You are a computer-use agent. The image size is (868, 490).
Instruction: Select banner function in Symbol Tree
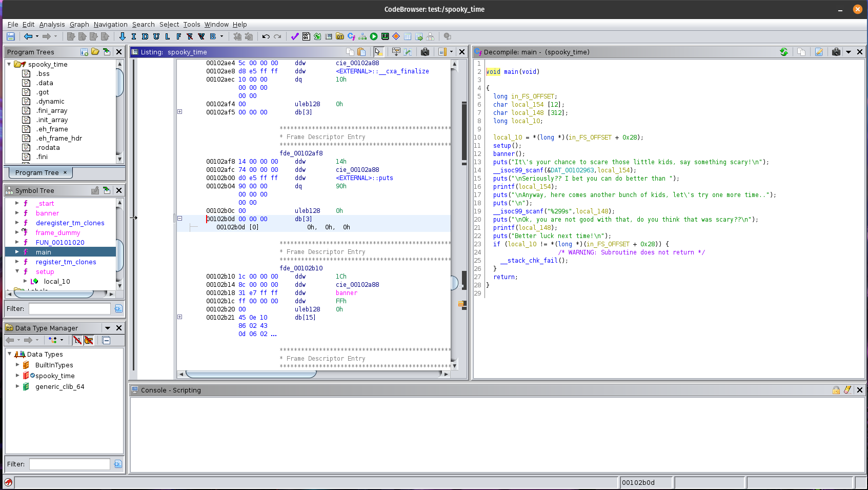click(47, 213)
